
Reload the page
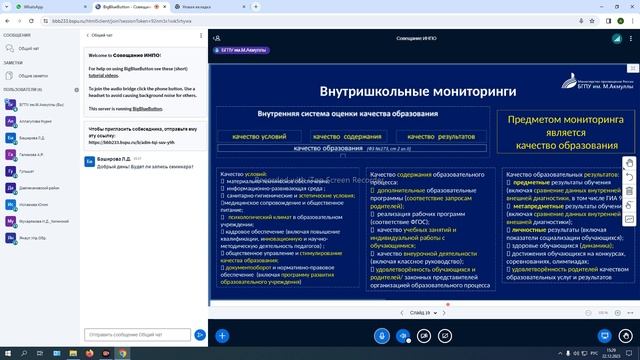coord(31,21)
